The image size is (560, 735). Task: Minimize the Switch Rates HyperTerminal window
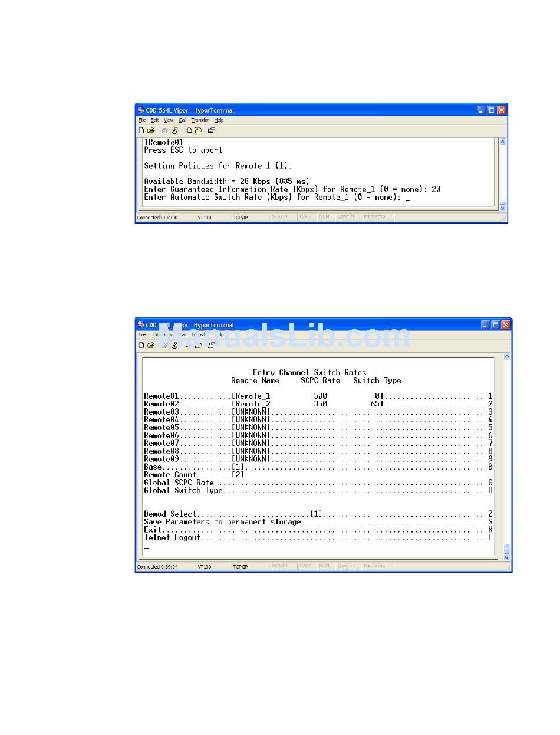[486, 325]
